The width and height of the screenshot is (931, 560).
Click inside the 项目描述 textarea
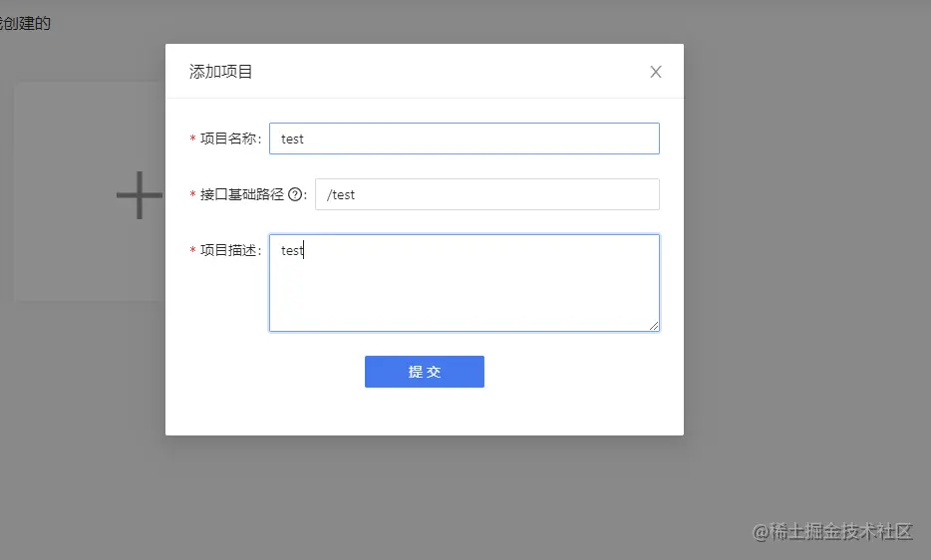pos(465,283)
